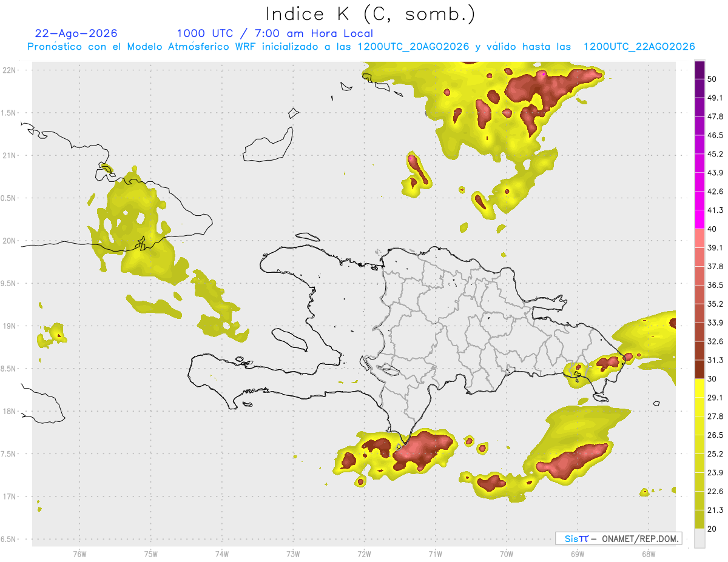Click the 22N latitude label
Screen dimensions: 728x562
click(10, 70)
